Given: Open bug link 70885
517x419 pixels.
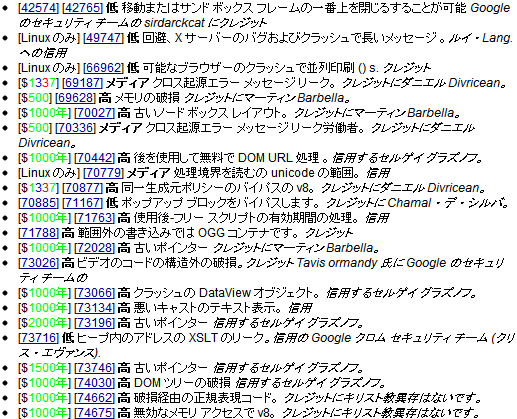Looking at the screenshot, I should pyautogui.click(x=38, y=203).
